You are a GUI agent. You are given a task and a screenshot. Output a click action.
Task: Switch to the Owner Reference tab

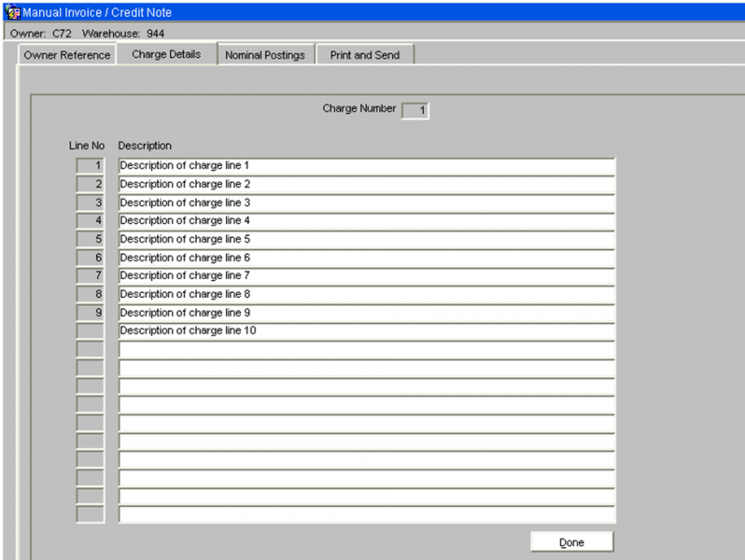(67, 55)
